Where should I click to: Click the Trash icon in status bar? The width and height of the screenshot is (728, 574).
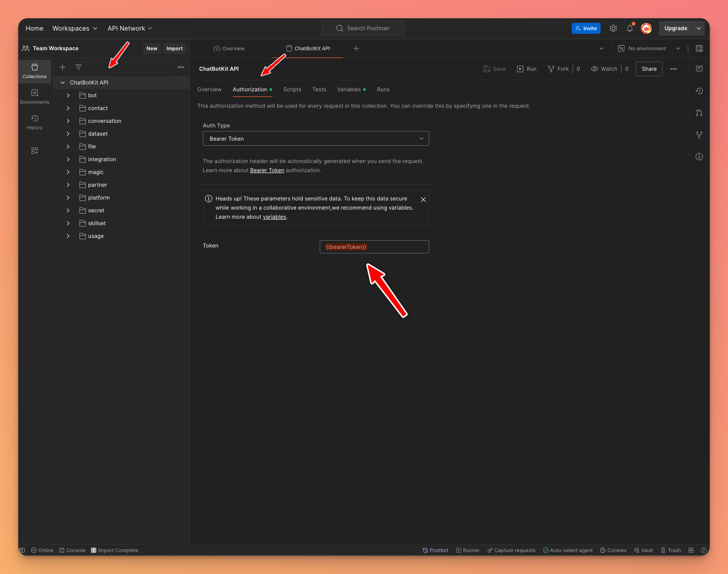pos(670,550)
